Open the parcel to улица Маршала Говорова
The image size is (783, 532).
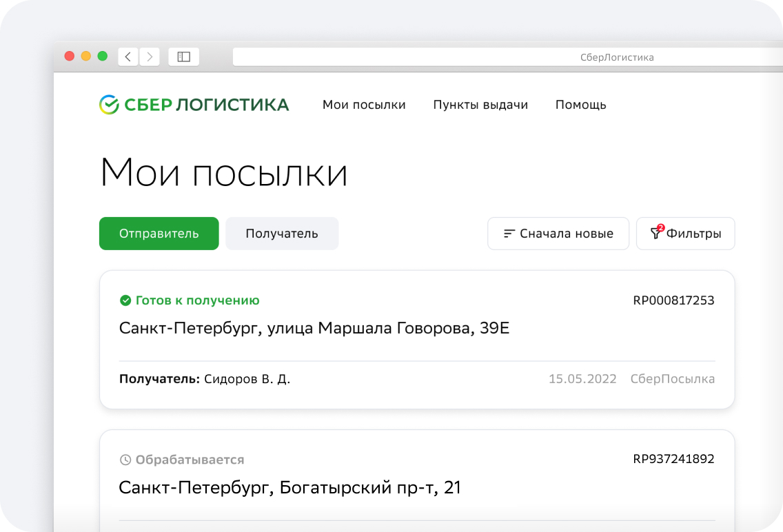314,329
